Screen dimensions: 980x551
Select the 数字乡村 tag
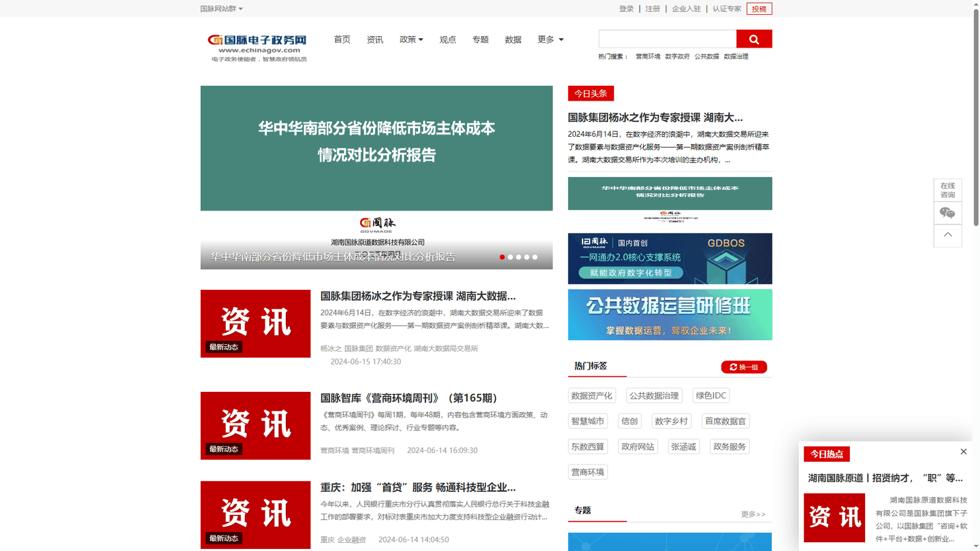click(672, 421)
